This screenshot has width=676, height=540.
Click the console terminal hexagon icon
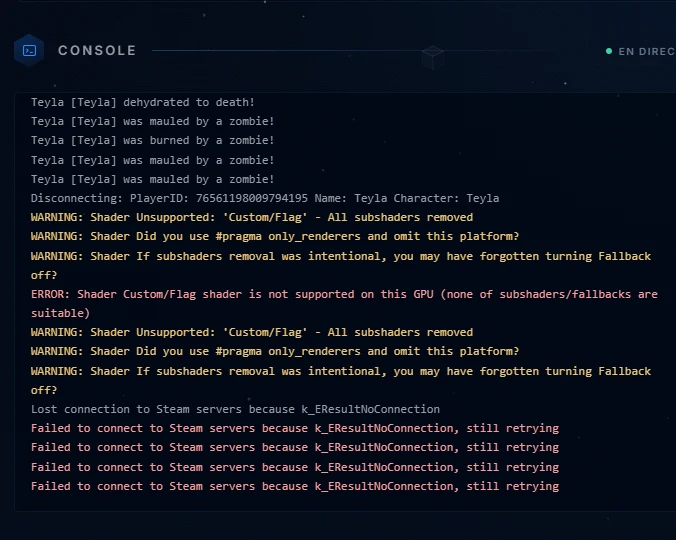point(29,50)
